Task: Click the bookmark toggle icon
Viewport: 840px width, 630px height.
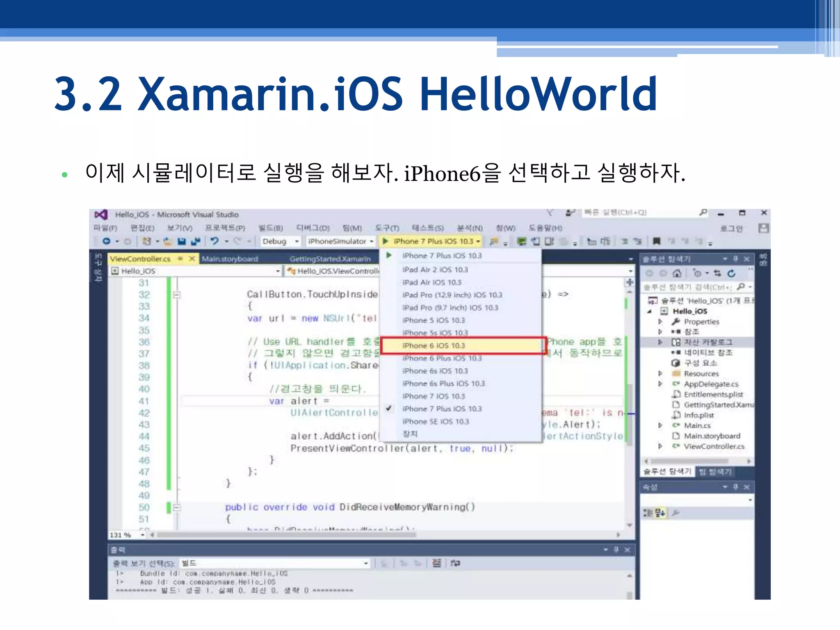Action: coord(657,241)
